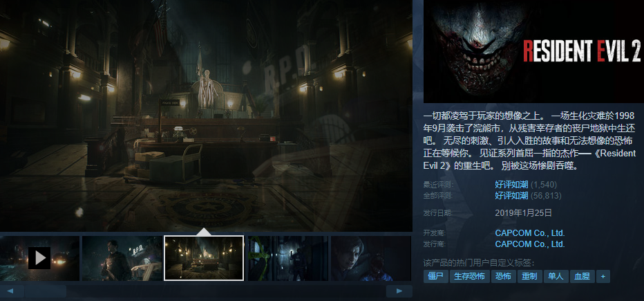Play the trailer video thumbnail
Screen dimensions: 644x301
[x=39, y=258]
